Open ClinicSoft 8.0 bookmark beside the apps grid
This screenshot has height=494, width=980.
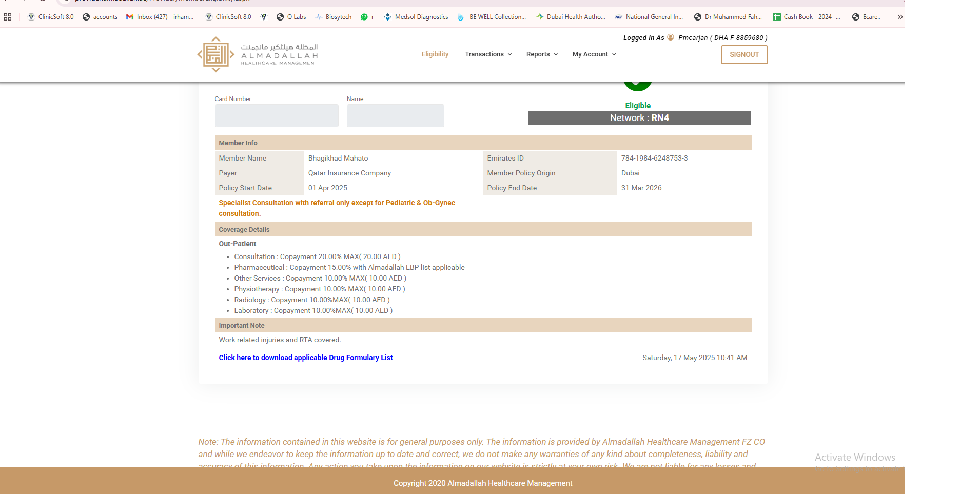tap(51, 17)
